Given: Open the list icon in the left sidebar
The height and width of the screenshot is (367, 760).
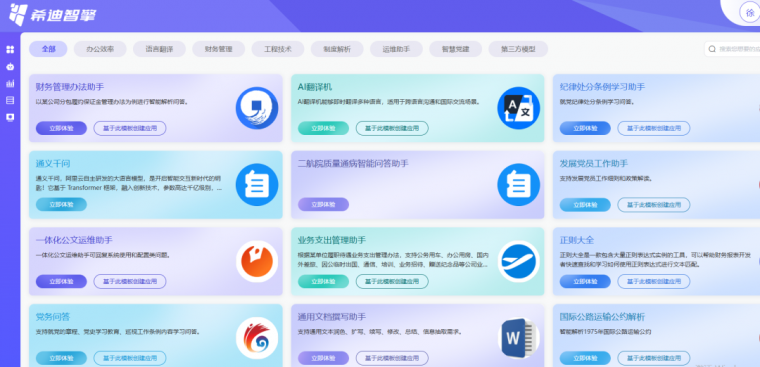Looking at the screenshot, I should pos(10,100).
